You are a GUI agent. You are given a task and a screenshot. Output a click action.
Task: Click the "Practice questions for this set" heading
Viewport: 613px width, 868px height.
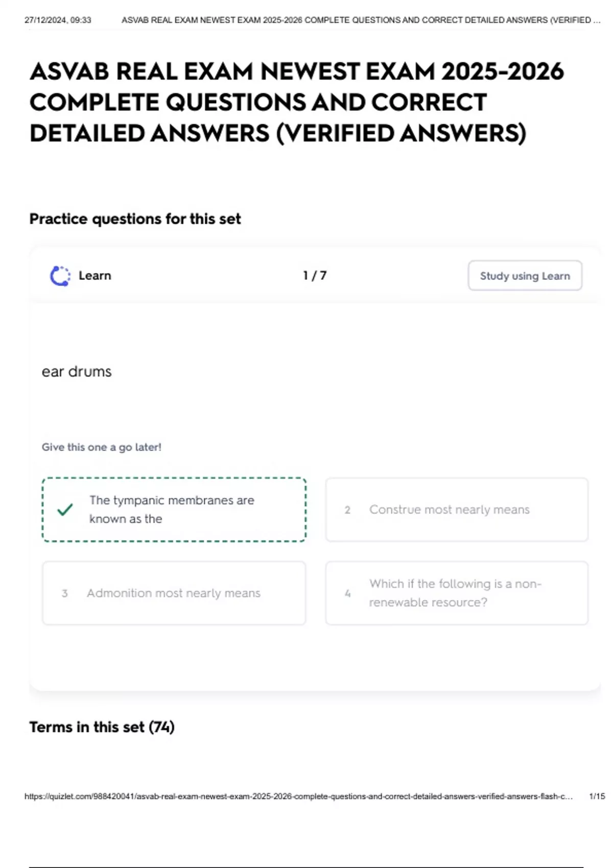135,219
